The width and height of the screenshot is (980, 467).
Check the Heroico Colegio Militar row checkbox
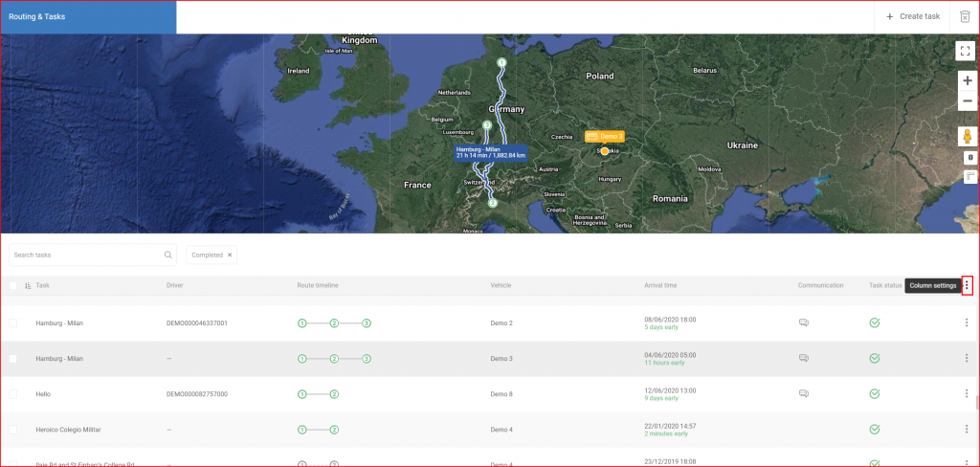13,430
